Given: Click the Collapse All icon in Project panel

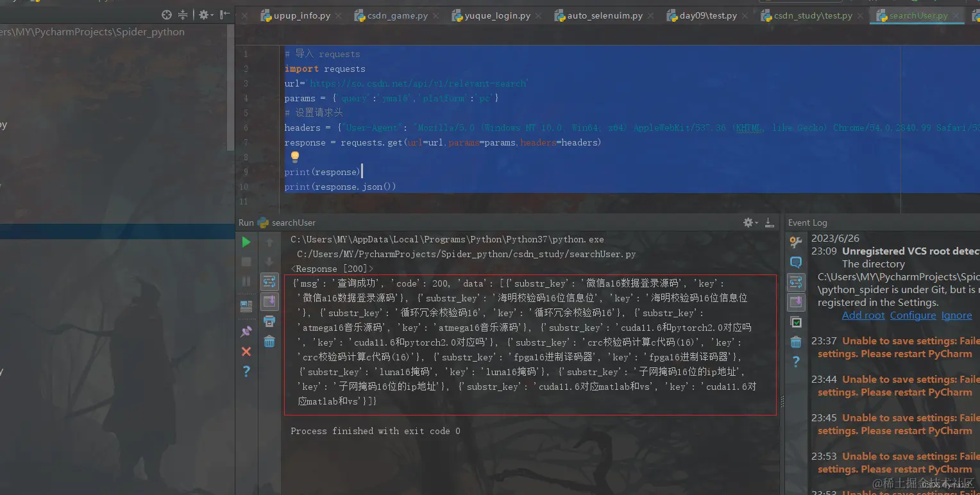Looking at the screenshot, I should [183, 15].
